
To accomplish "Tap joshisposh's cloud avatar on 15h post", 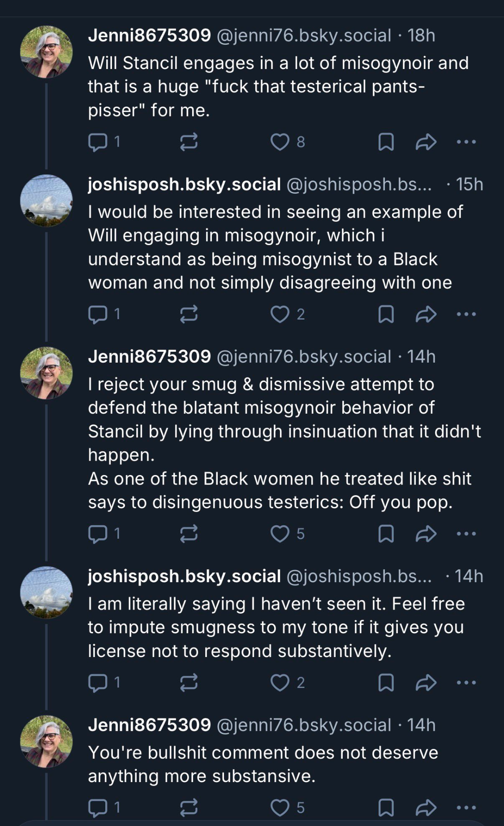I will coord(46,200).
